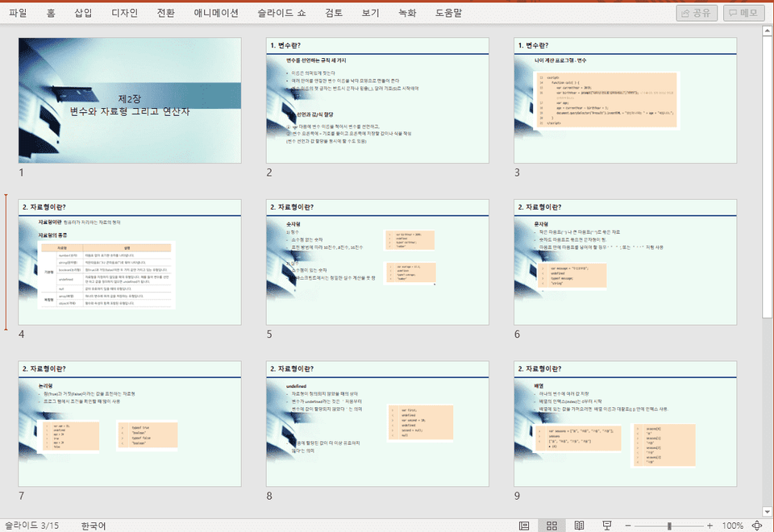Open Reading View from status bar
This screenshot has width=774, height=532.
point(580,526)
